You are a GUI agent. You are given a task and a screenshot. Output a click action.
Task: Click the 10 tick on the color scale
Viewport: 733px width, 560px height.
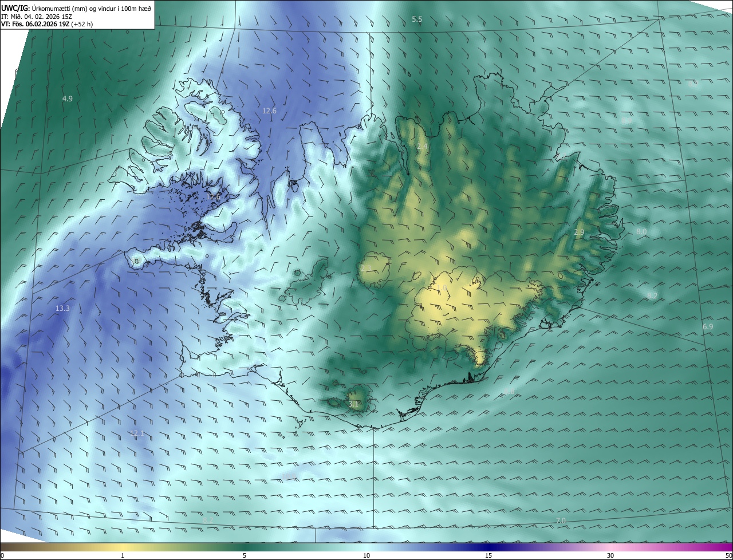[x=366, y=555]
